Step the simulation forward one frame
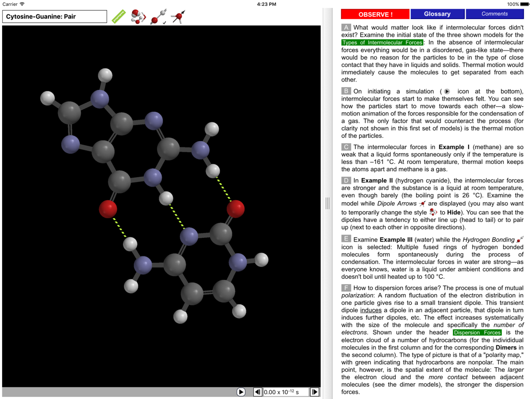 (x=314, y=392)
